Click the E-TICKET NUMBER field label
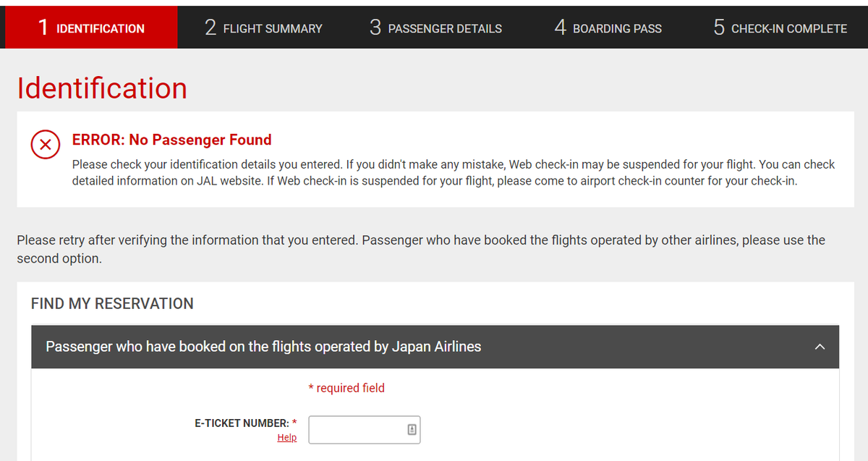The height and width of the screenshot is (461, 868). 242,423
